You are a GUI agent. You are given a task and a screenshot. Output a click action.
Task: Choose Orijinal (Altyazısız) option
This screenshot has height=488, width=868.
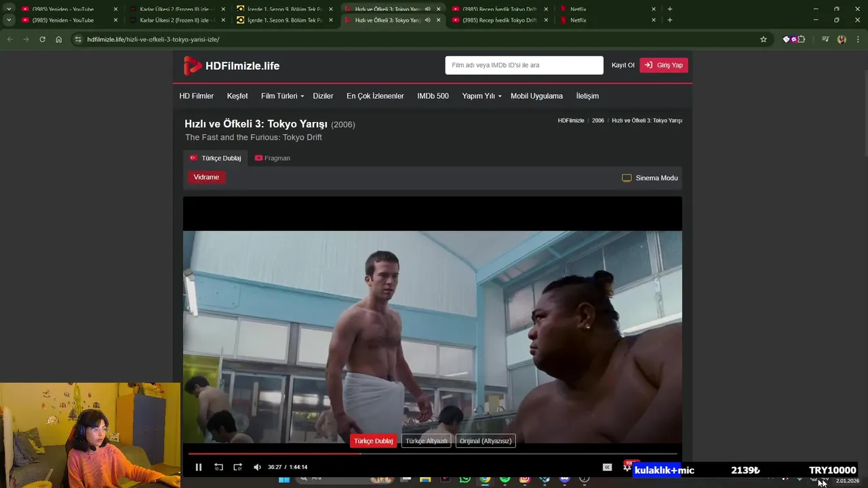click(486, 441)
